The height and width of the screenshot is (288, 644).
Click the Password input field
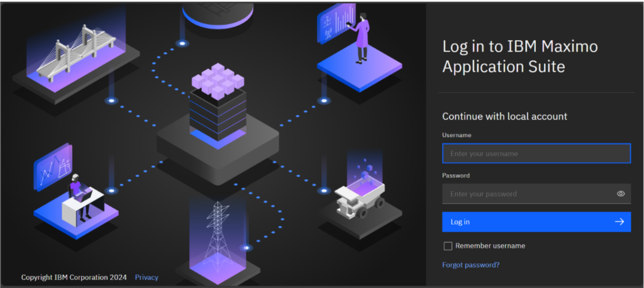536,194
